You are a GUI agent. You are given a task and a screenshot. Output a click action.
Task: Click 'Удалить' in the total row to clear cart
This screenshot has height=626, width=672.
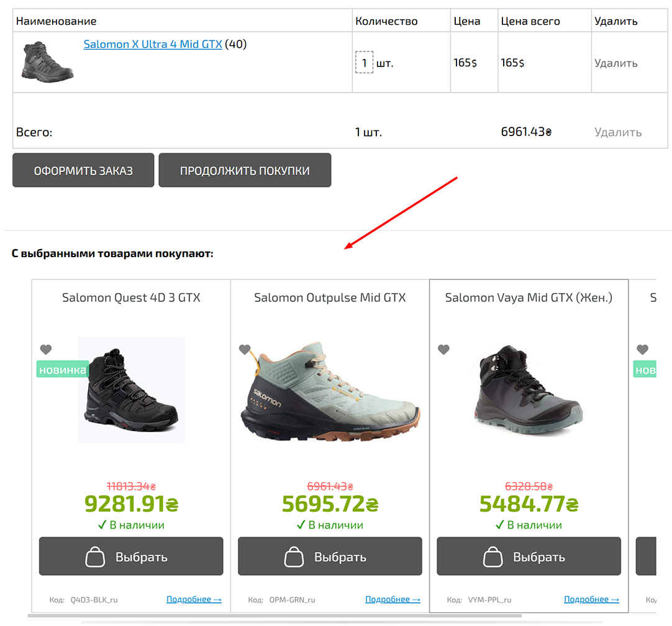(x=617, y=132)
